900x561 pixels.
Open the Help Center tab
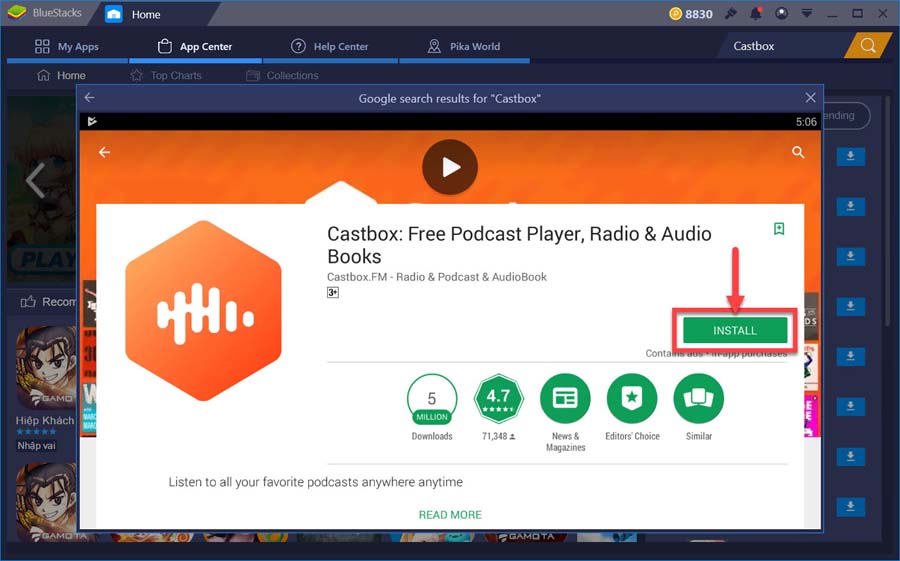click(330, 47)
